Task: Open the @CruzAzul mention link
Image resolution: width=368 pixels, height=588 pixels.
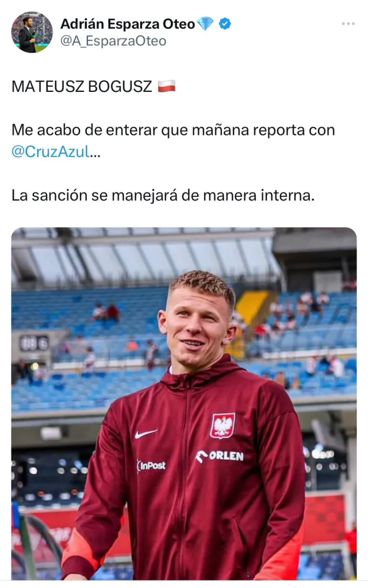Action: (51, 152)
